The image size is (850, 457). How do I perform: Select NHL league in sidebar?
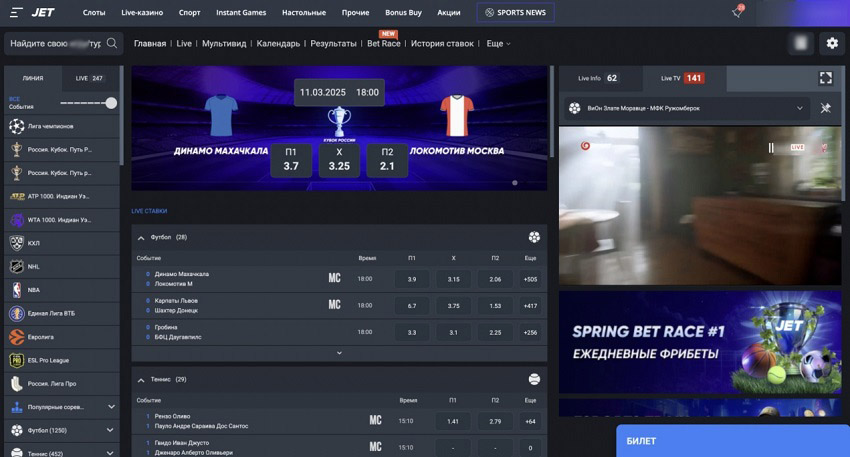click(62, 266)
